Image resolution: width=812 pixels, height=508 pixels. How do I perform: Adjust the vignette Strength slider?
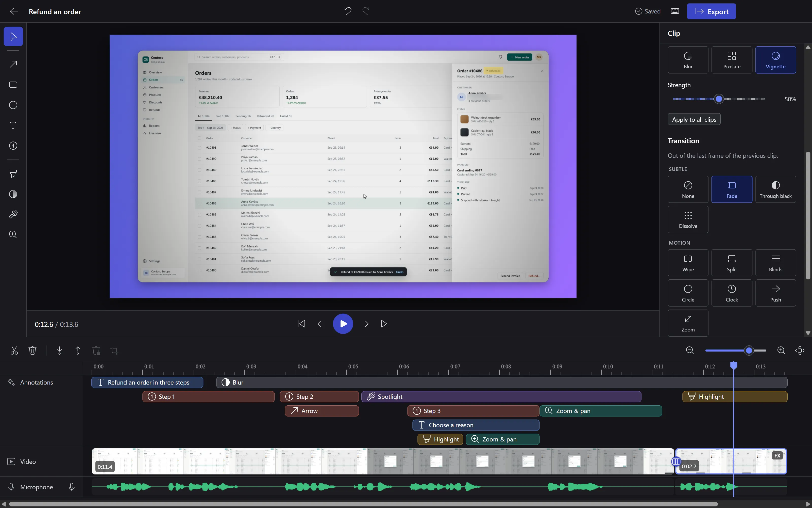(x=719, y=99)
